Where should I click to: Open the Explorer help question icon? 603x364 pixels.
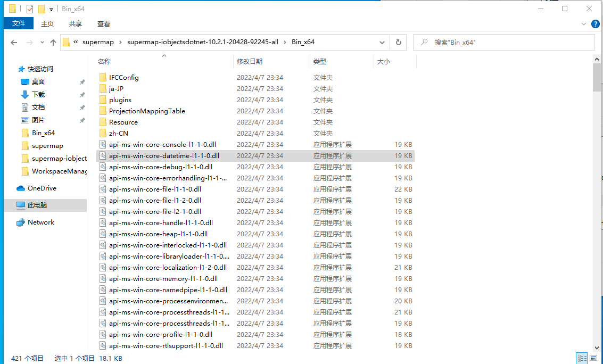(595, 24)
